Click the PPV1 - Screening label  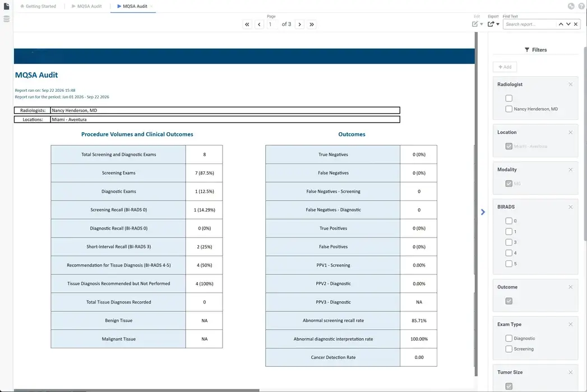tap(333, 265)
